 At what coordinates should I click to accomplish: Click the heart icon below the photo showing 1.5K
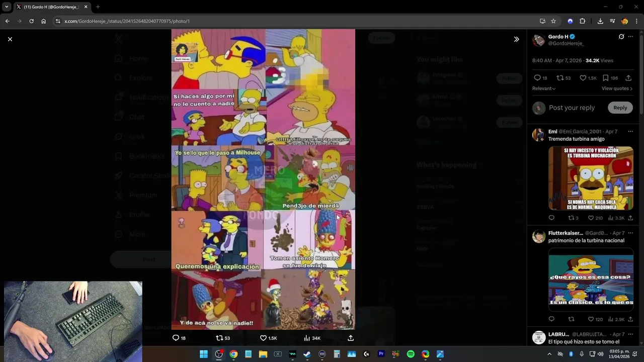[x=263, y=338]
